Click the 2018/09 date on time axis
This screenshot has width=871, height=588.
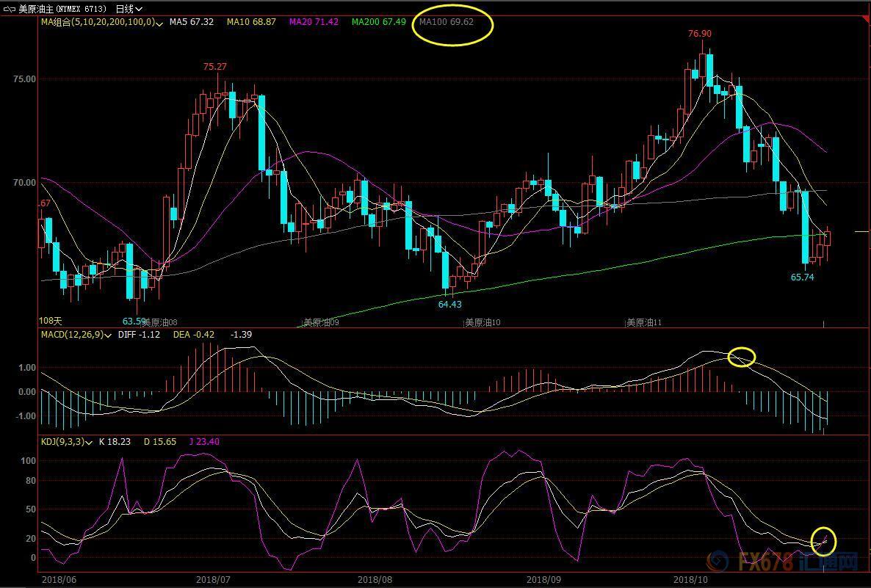pos(544,579)
